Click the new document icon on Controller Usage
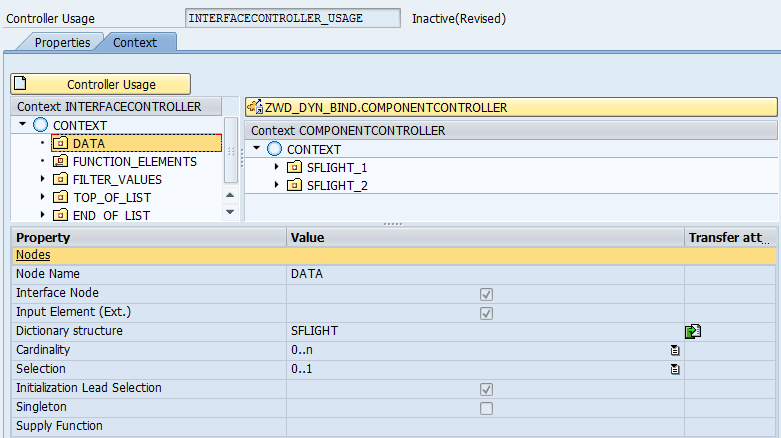781x438 pixels. pos(20,83)
